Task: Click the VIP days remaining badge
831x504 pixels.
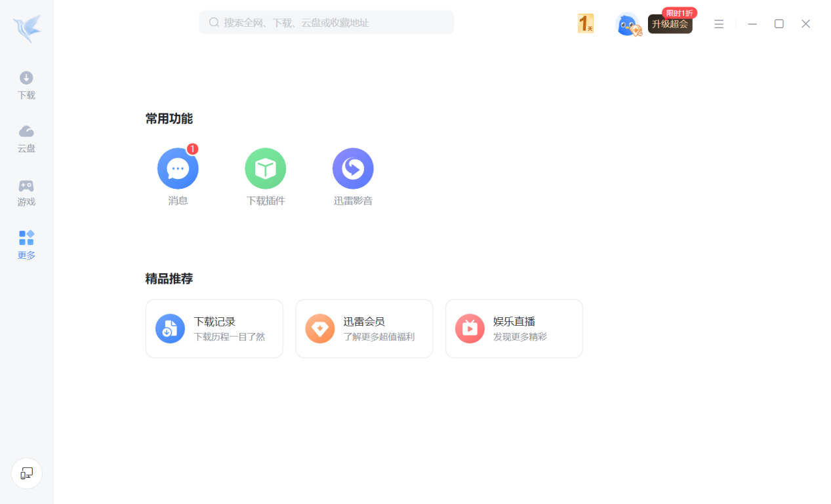Action: click(x=585, y=23)
